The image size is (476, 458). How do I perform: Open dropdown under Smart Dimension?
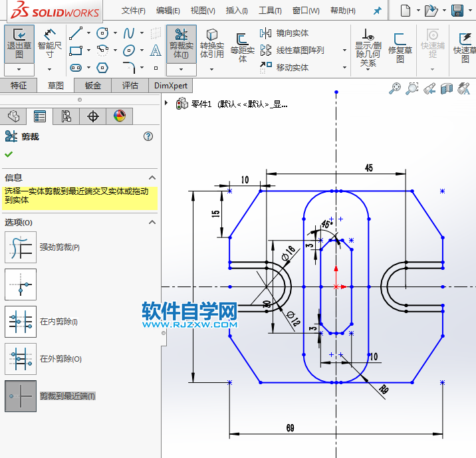click(49, 70)
